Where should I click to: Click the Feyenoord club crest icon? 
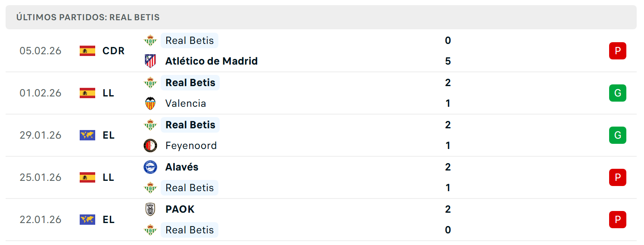(150, 146)
